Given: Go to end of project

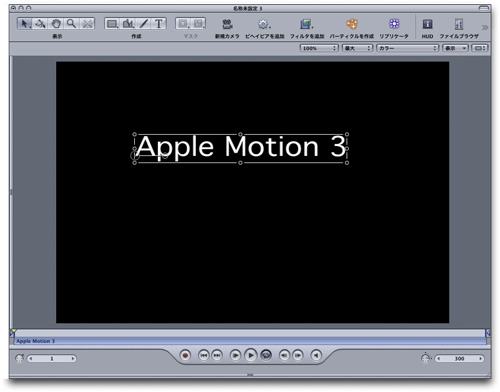Looking at the screenshot, I should [217, 355].
